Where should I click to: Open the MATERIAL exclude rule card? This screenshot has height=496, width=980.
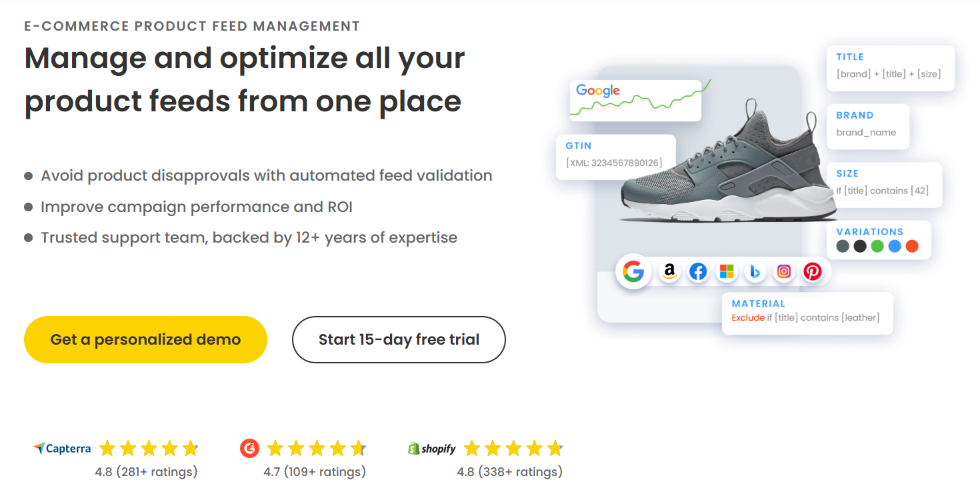(x=807, y=313)
